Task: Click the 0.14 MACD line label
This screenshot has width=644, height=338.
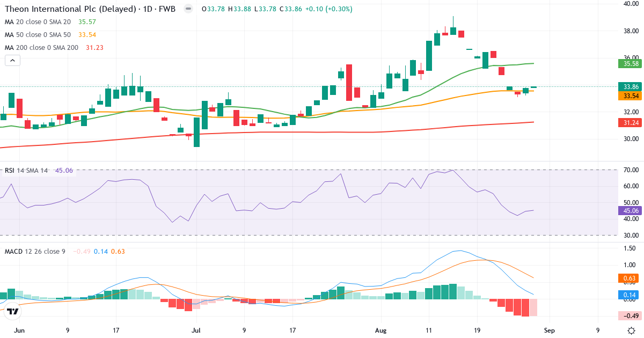Action: click(x=629, y=295)
